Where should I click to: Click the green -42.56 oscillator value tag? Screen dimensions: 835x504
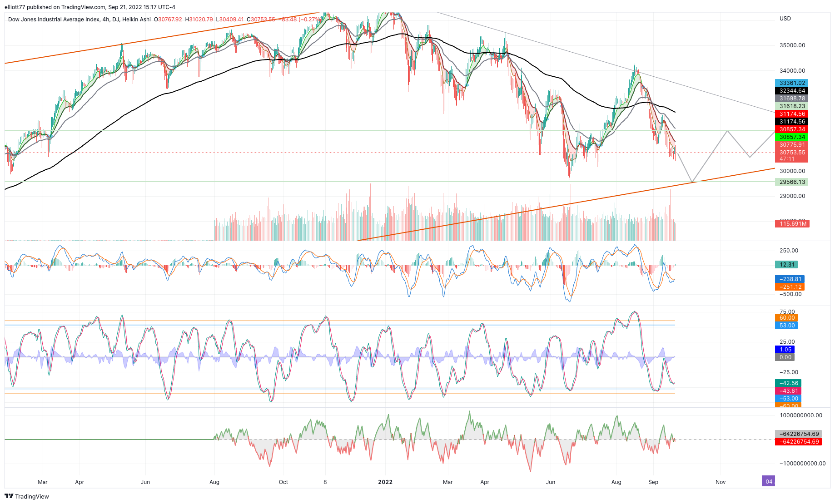[x=788, y=383]
